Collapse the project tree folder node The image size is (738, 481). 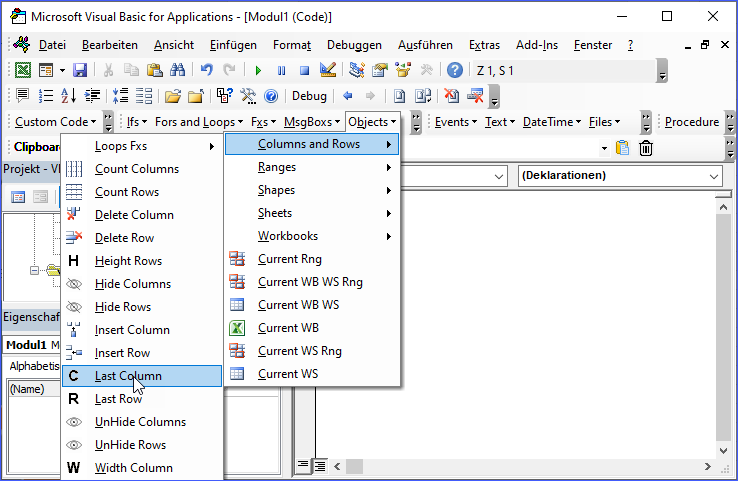click(34, 271)
